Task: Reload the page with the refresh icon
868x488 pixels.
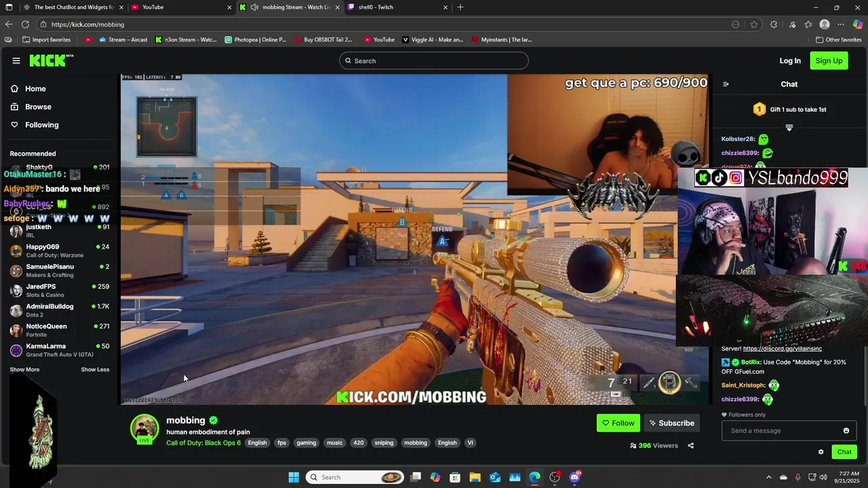Action: [26, 24]
